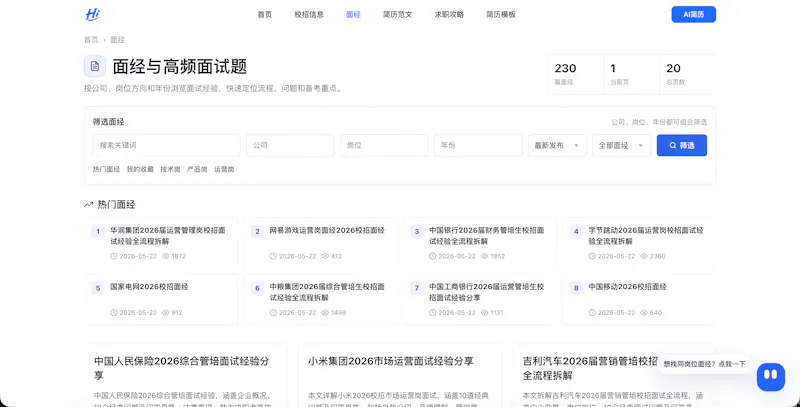
Task: Click the rank 7 badge for 中国工商银行
Action: (416, 288)
